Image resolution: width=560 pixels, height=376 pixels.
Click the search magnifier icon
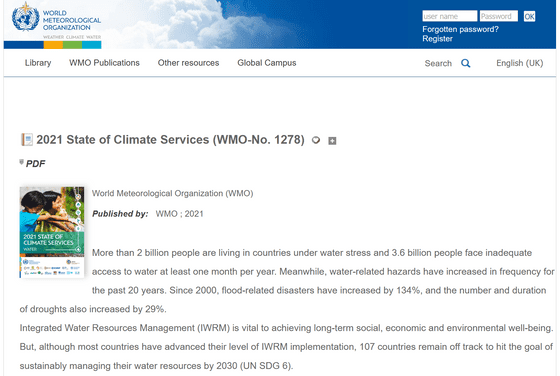(x=465, y=63)
